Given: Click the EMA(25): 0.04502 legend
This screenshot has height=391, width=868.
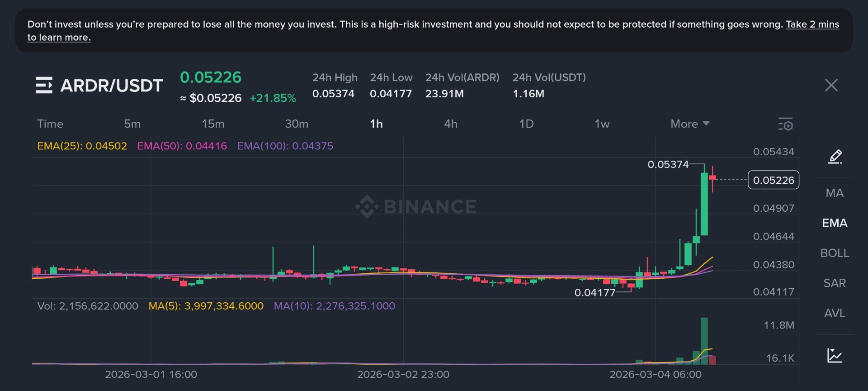Looking at the screenshot, I should click(x=82, y=146).
